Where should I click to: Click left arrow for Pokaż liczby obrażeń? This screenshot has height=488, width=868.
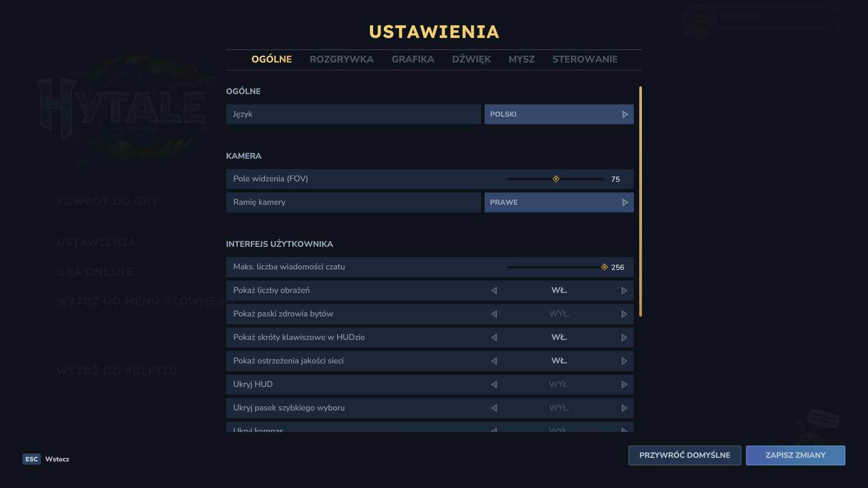pos(494,291)
